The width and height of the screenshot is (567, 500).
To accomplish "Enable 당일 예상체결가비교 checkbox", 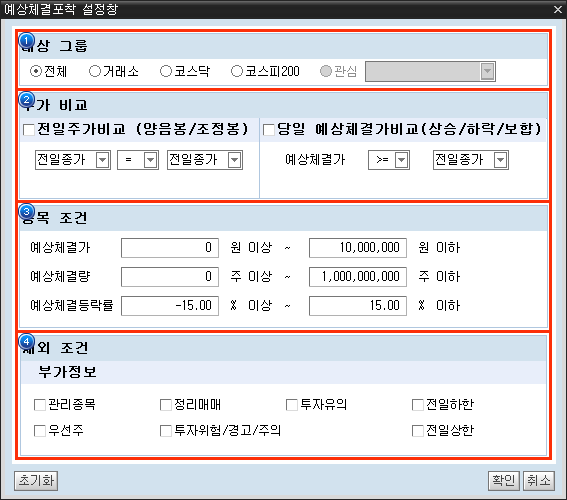I will tap(269, 130).
